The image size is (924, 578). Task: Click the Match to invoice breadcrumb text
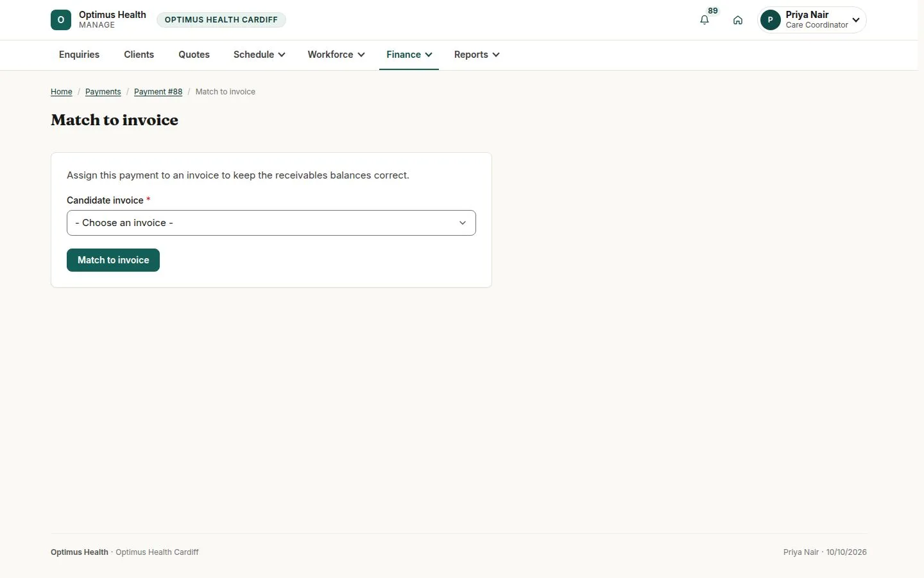(225, 92)
